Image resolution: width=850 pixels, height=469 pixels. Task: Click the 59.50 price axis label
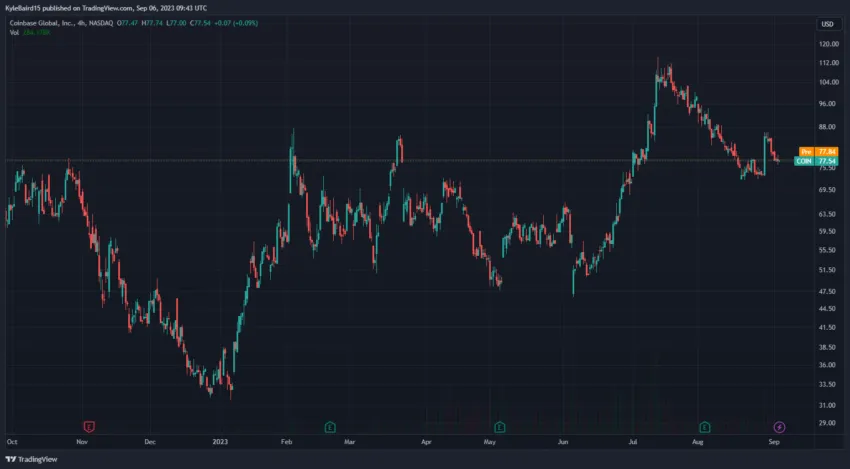829,232
